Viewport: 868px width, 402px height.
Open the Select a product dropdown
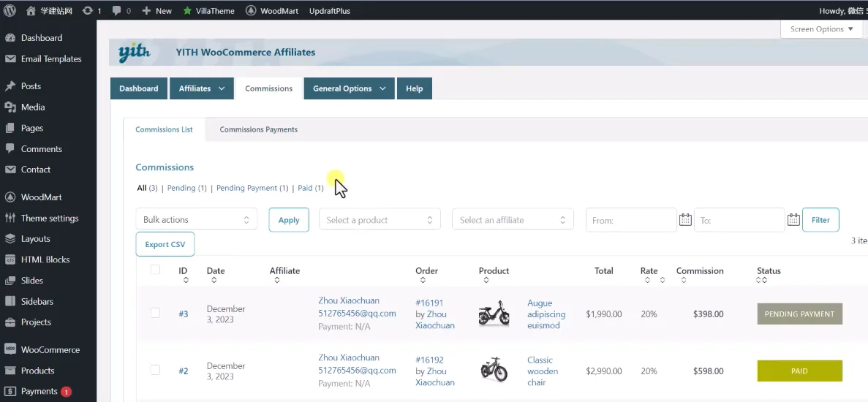(380, 219)
